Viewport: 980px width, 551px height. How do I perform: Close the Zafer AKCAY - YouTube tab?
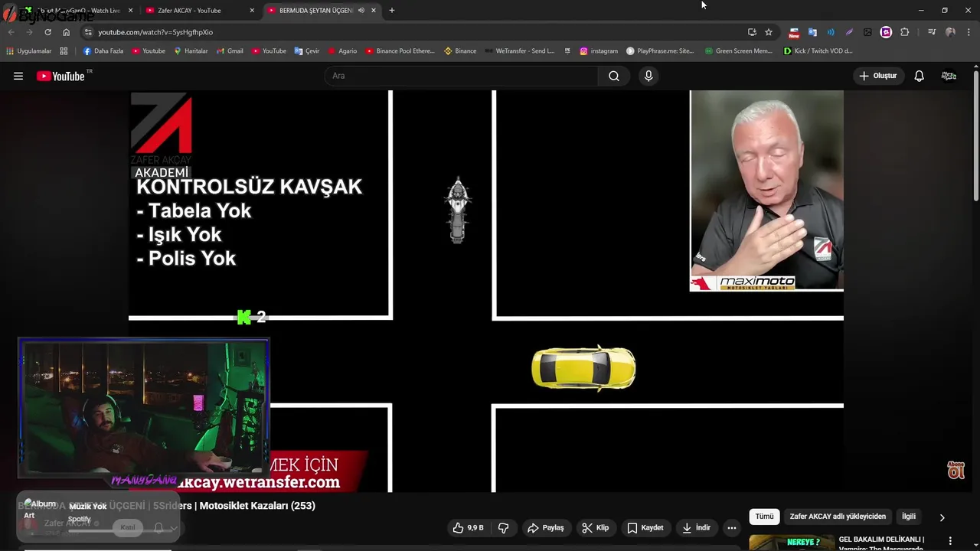tap(252, 11)
